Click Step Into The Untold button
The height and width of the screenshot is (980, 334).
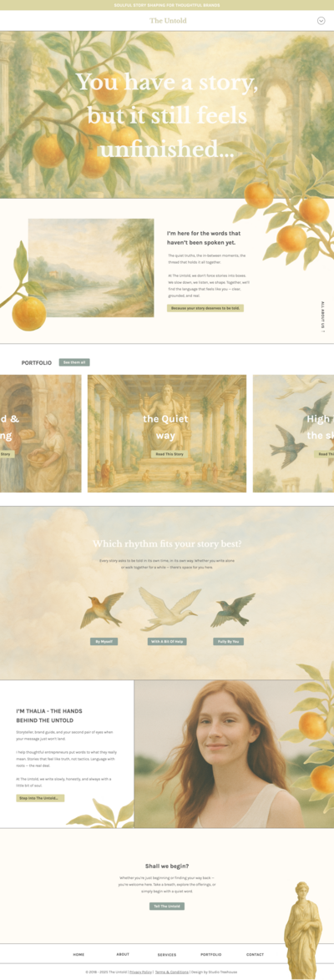coord(41,798)
